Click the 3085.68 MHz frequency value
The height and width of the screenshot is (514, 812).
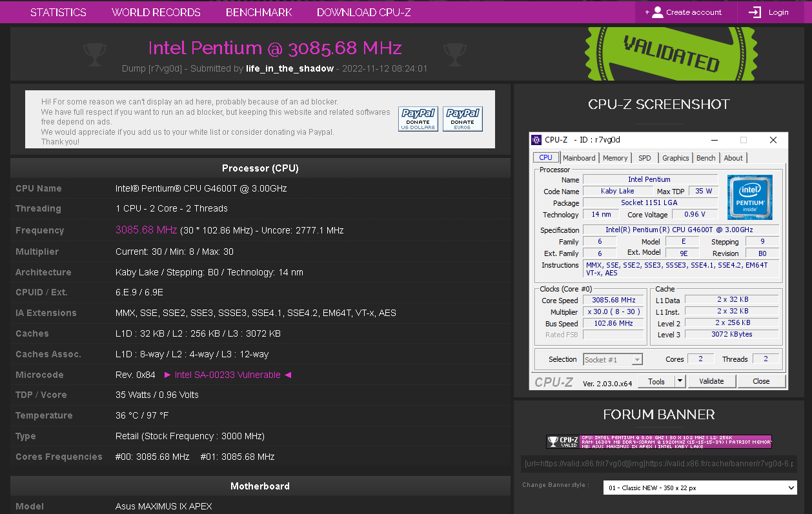[x=146, y=230]
